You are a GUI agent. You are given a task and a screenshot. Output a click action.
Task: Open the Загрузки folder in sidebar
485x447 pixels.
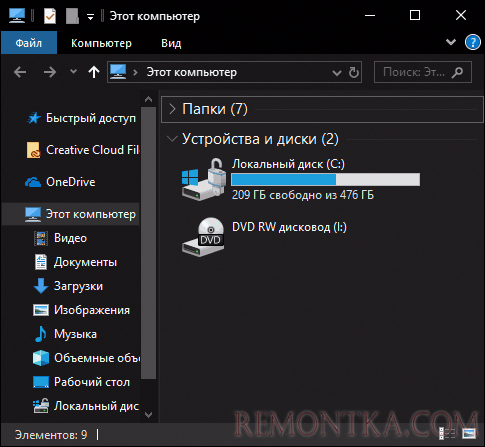point(78,286)
